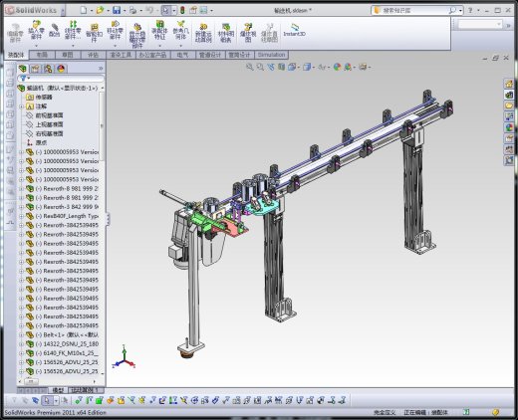The width and height of the screenshot is (518, 420).
Task: Click the Save icon in the top toolbar
Action: pos(117,10)
